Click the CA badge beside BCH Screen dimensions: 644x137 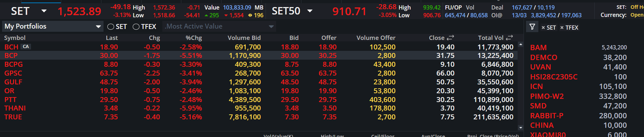point(26,47)
